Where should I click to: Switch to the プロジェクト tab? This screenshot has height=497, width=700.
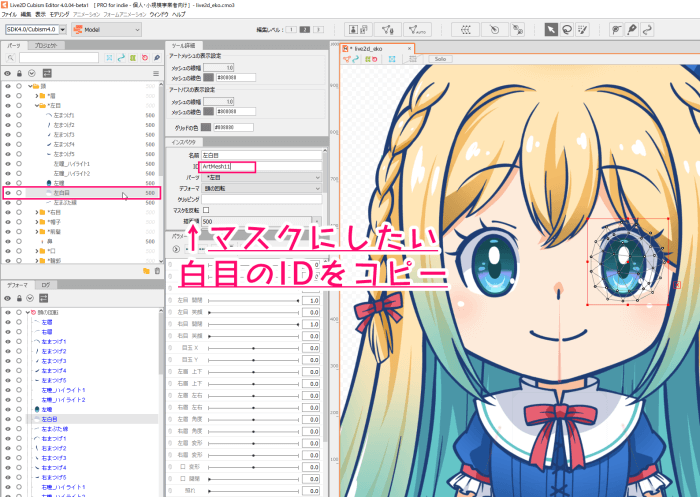click(x=46, y=45)
